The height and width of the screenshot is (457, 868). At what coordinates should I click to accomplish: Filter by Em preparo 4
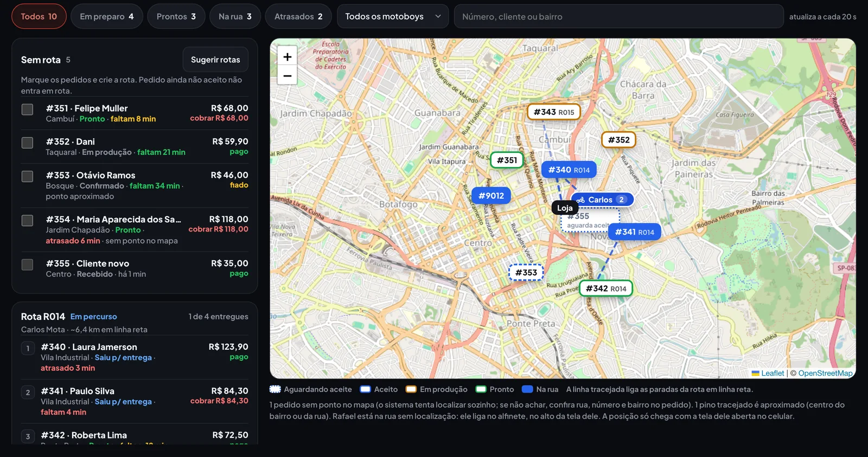pos(106,16)
